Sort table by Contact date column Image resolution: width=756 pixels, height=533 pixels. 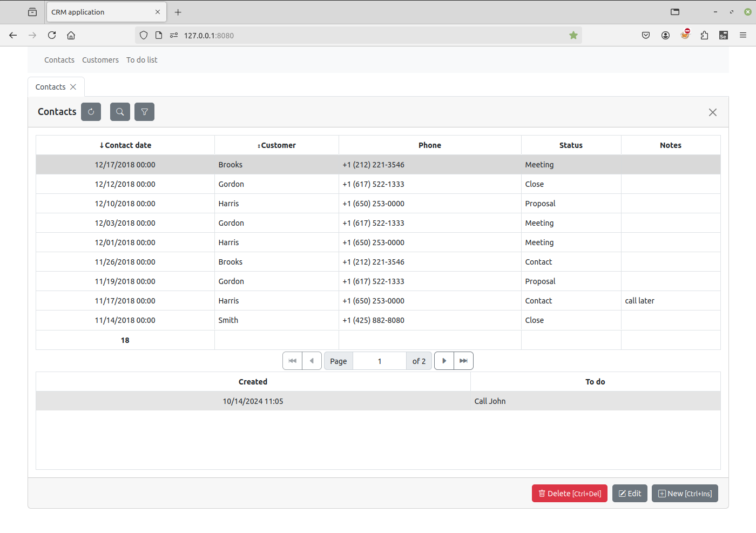[125, 145]
